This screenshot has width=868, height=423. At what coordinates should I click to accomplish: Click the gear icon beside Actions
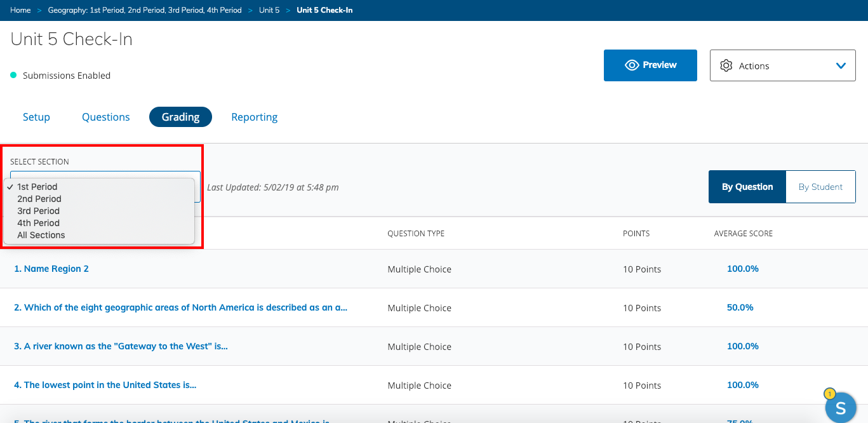coord(726,65)
